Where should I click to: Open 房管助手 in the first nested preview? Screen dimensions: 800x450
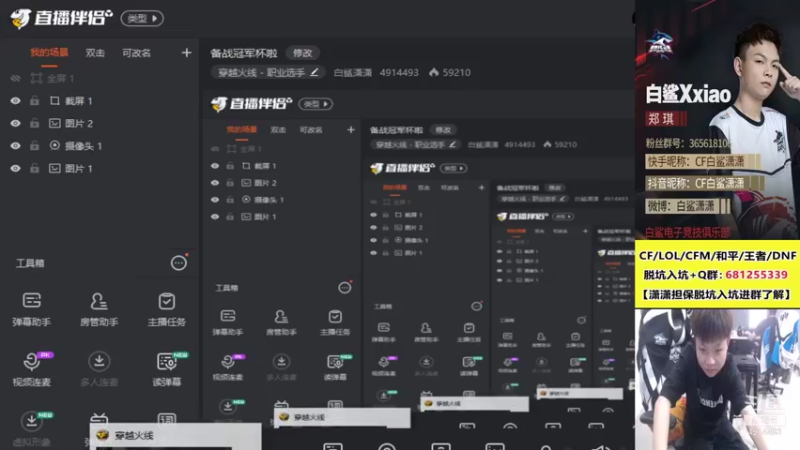(x=281, y=322)
